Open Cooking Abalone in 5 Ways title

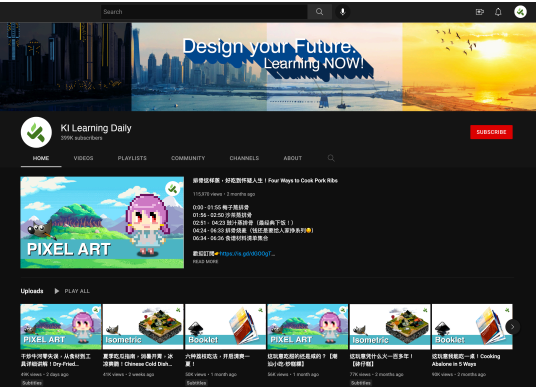[x=466, y=360]
